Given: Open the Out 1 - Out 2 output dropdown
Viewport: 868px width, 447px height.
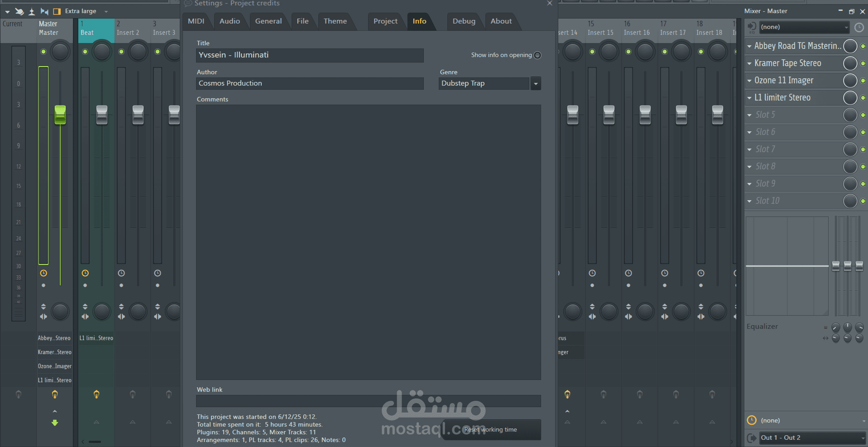Looking at the screenshot, I should [813, 438].
